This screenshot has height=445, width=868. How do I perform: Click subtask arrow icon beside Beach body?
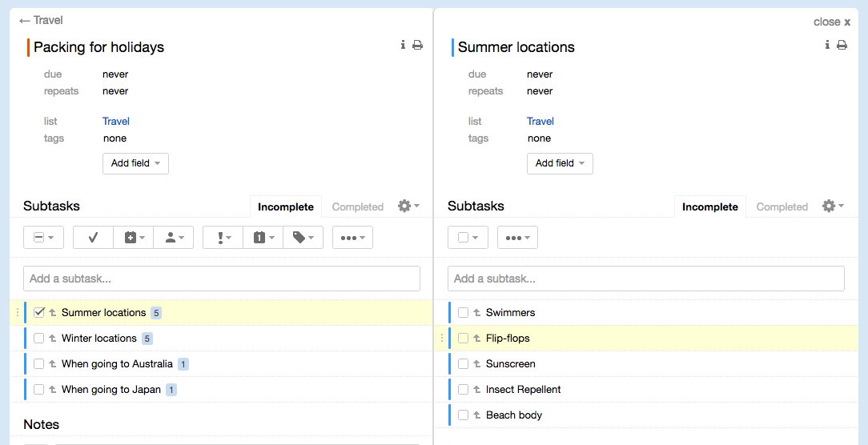click(x=476, y=415)
